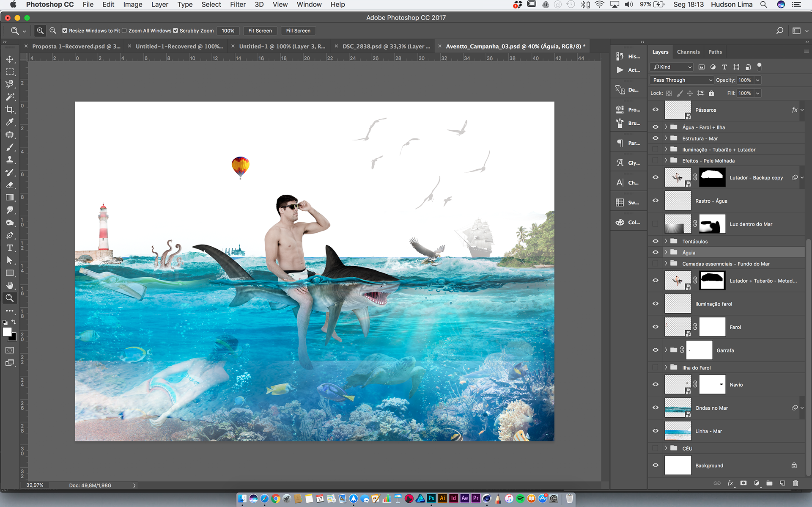Select the Eyedropper tool
Screen dimensions: 812x507
pos(9,122)
